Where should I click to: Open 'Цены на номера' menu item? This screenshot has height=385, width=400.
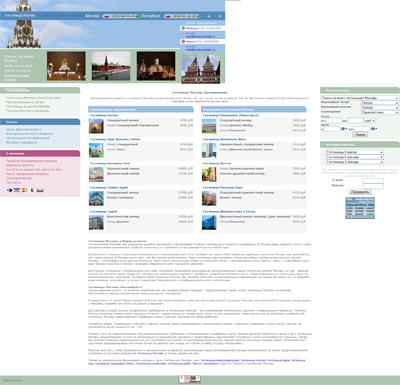point(18,66)
